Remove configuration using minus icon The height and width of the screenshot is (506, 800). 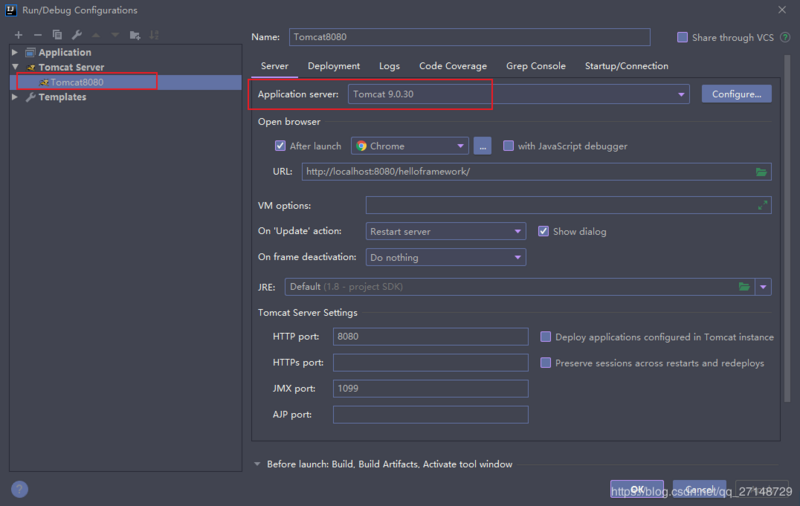(x=38, y=35)
